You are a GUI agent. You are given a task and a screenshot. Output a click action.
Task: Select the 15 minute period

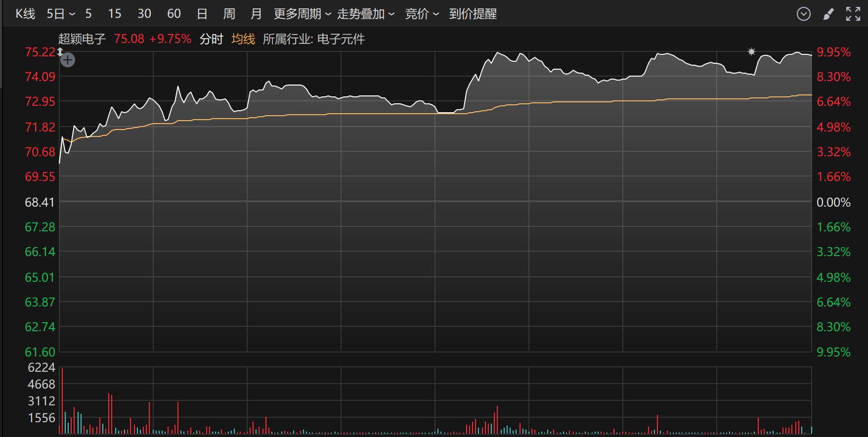point(115,14)
